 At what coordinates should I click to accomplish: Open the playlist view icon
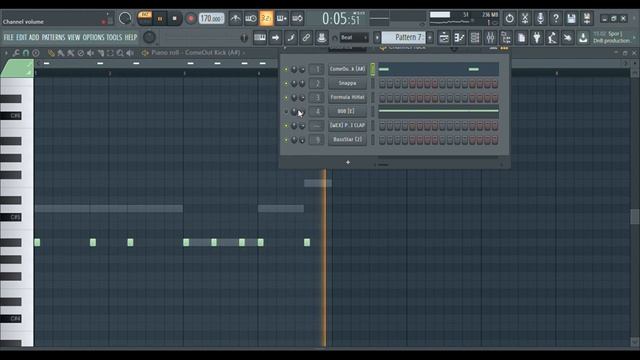coord(444,38)
